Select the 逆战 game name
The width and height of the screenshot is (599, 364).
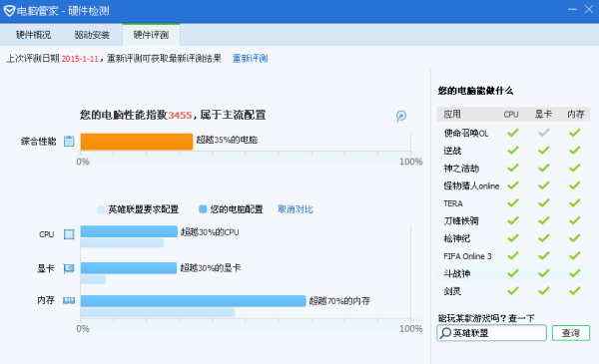click(452, 151)
